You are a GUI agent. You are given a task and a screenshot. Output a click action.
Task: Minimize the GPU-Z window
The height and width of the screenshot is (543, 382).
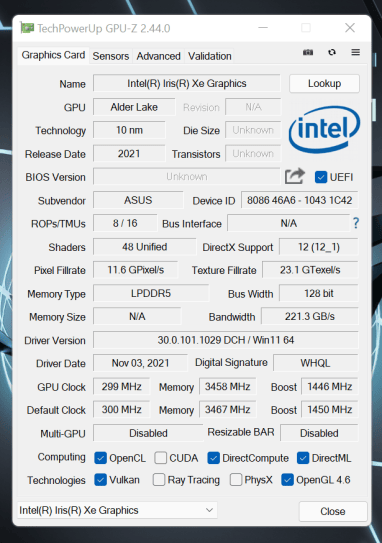pyautogui.click(x=263, y=28)
